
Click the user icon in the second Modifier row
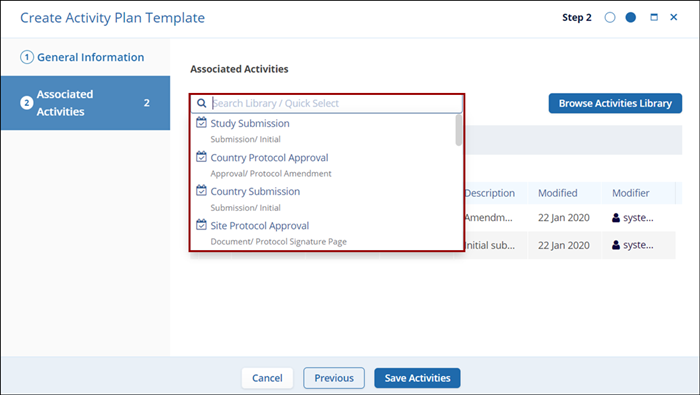(616, 245)
